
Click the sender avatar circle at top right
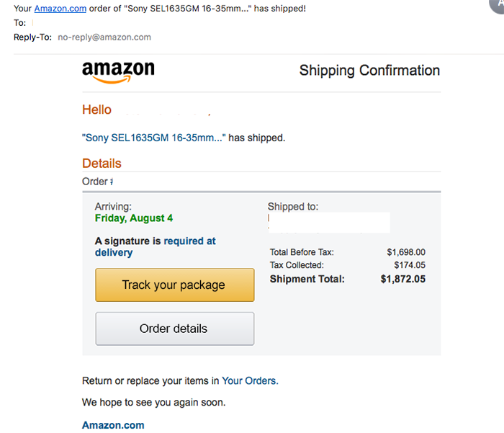[x=497, y=6]
